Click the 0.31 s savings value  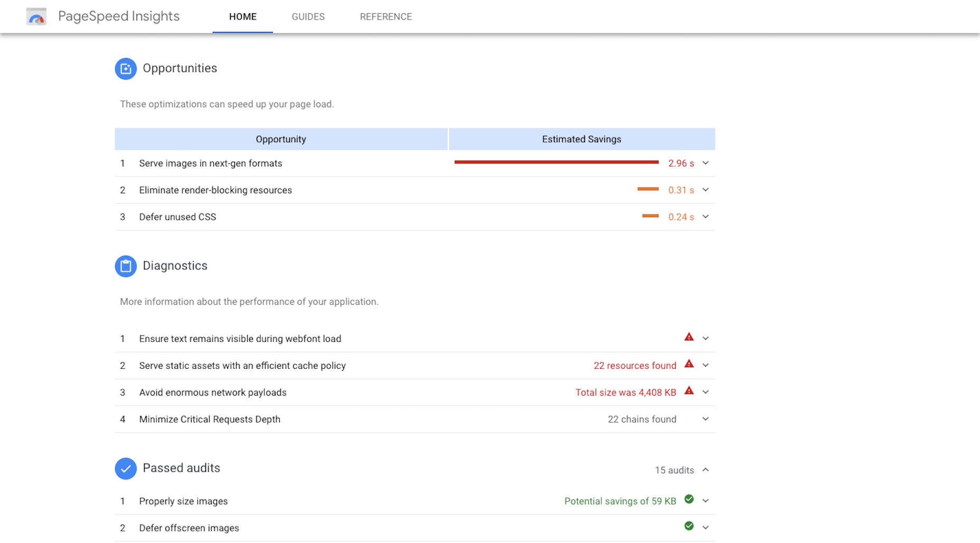point(681,190)
